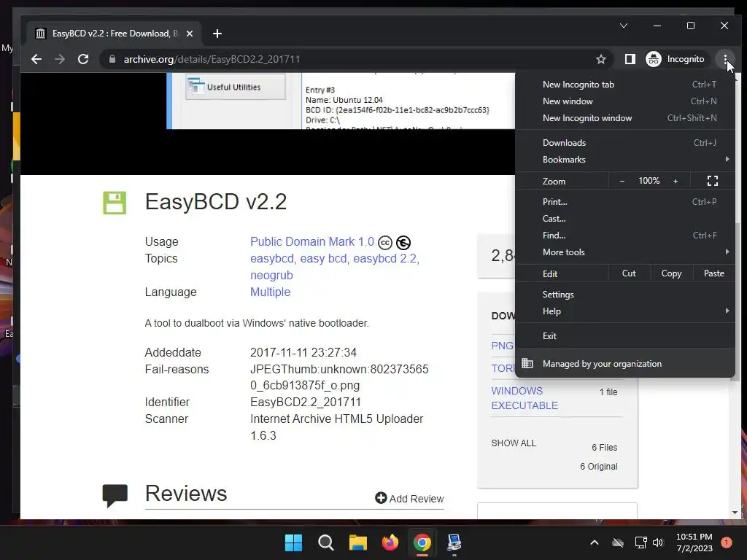This screenshot has height=560, width=747.
Task: Toggle the side panel icon
Action: click(x=630, y=59)
